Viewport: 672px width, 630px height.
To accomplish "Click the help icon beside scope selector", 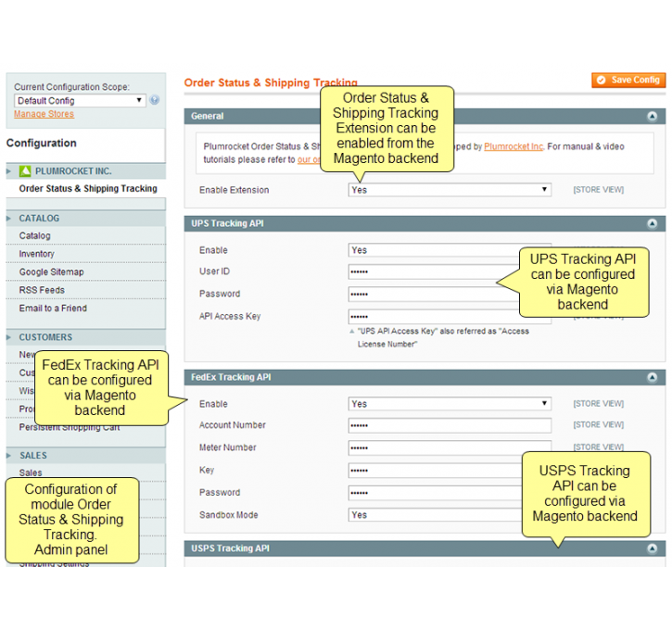I will click(154, 100).
